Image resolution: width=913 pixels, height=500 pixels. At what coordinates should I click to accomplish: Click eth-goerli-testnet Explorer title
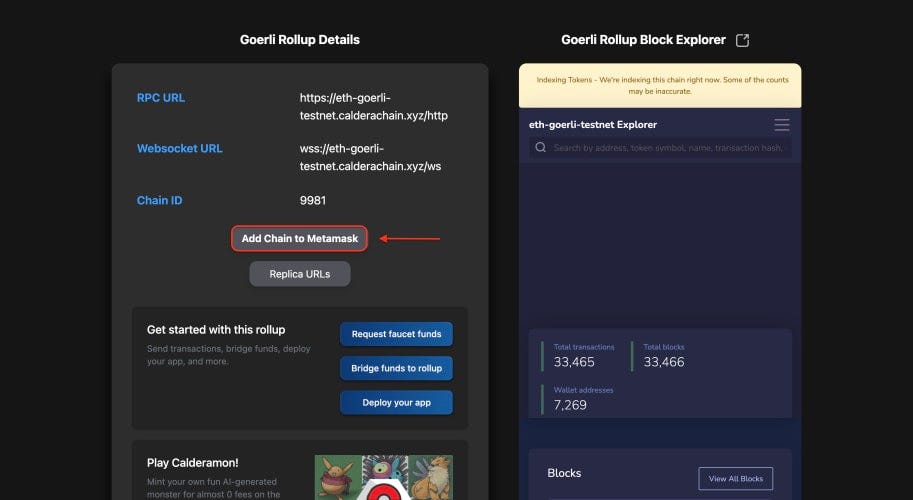tap(593, 125)
